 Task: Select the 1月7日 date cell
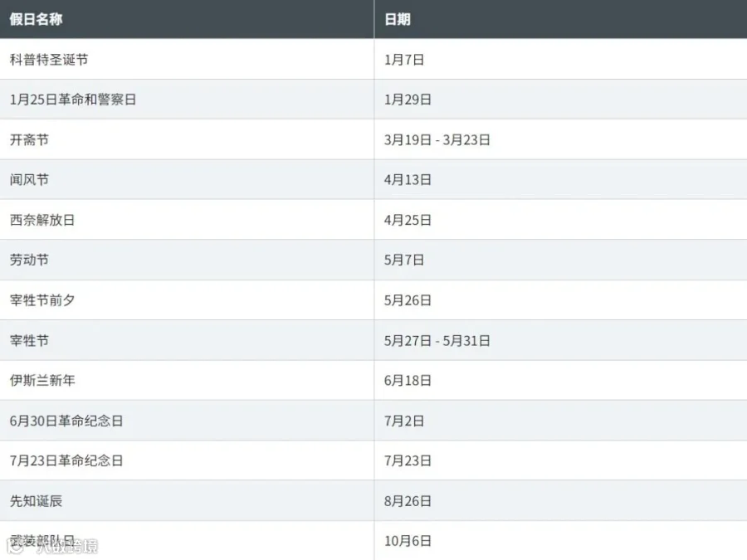coord(404,60)
